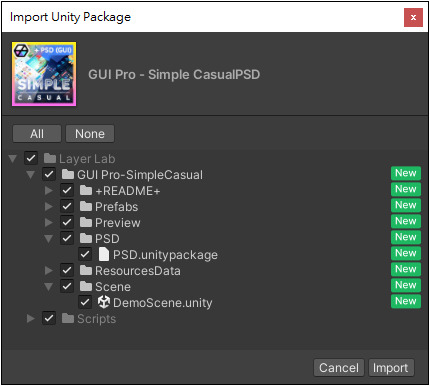The image size is (430, 386).
Task: Expand the Prefabs folder arrow
Action: tap(49, 207)
